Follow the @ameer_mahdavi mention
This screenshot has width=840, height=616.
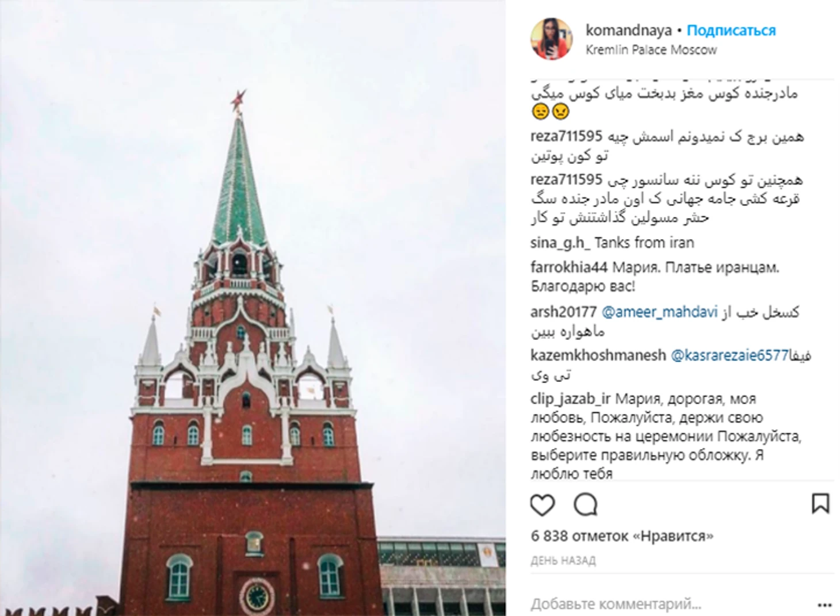tap(659, 312)
